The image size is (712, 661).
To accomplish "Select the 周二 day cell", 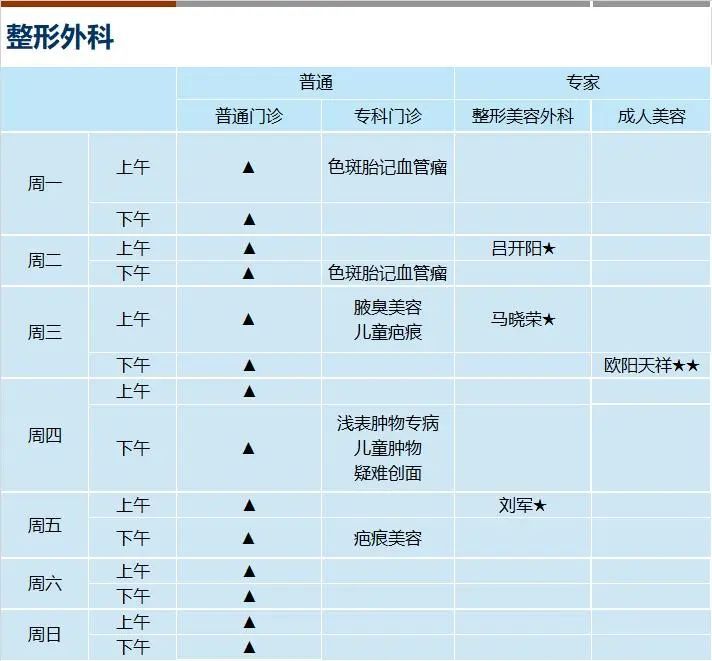I will (44, 261).
